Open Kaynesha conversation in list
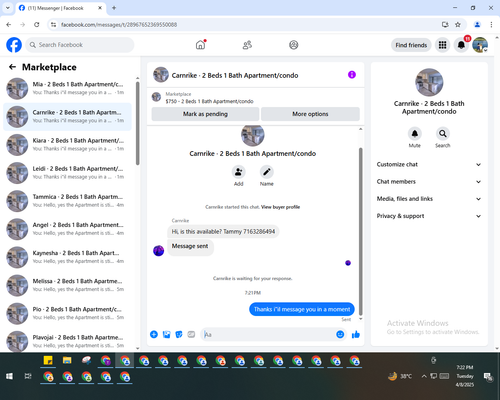This screenshot has height=400, width=500. tap(67, 257)
